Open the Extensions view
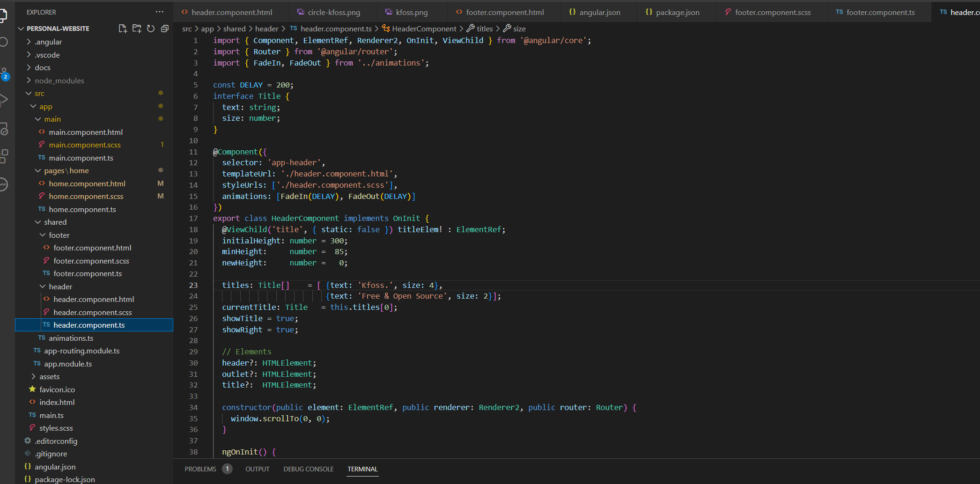 [x=4, y=156]
